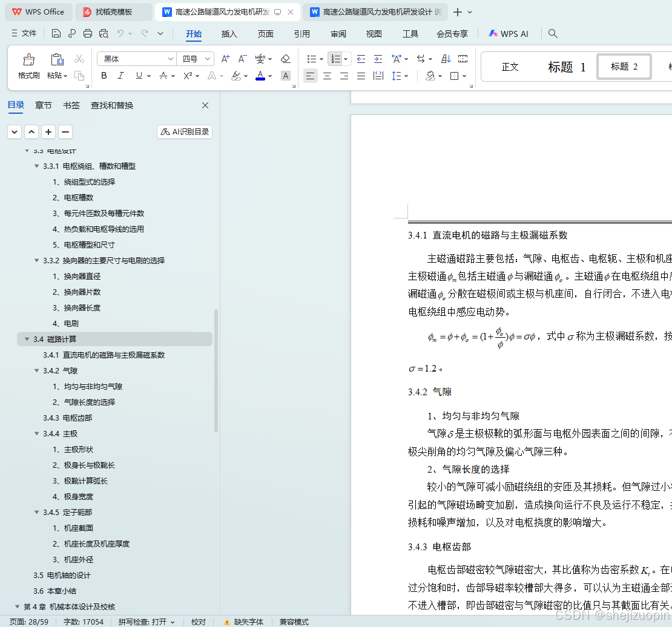Open the bullet list dropdown arrow
Screen dimensions: 672x627
pos(321,59)
